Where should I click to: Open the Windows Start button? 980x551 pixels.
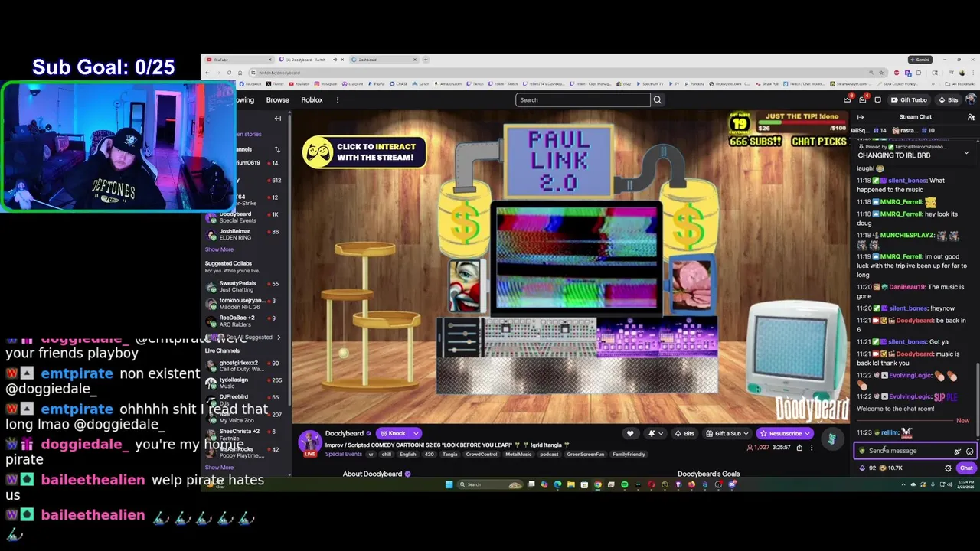(449, 484)
